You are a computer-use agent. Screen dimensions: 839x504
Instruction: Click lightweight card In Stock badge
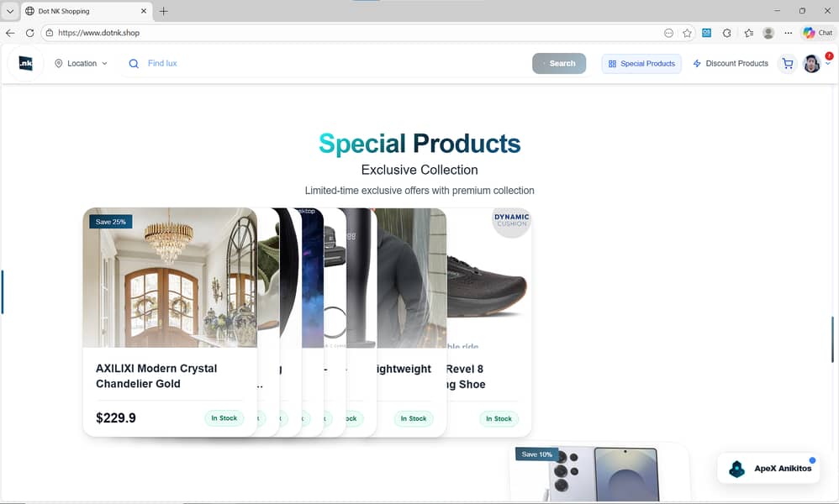point(414,418)
